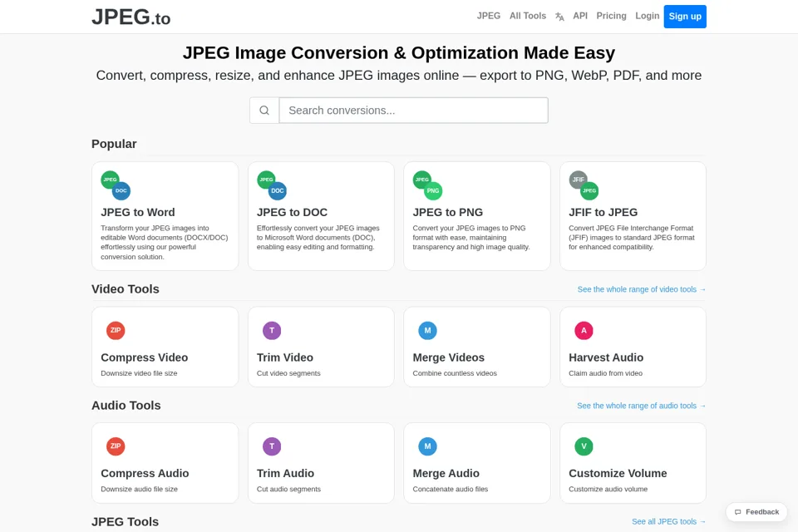
Task: Click the Audio Tools section heading
Action: coord(126,406)
